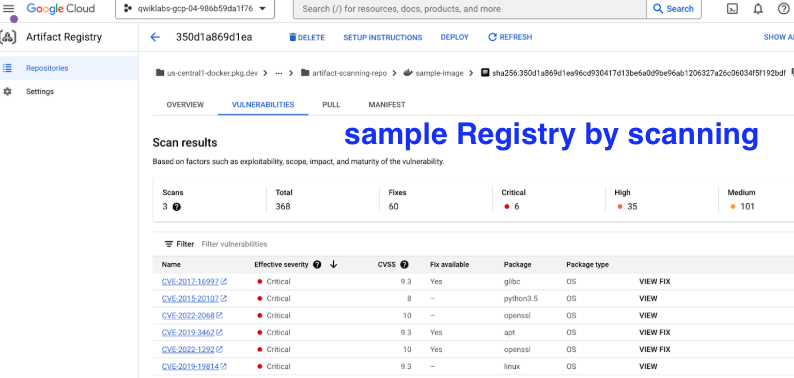Go back using the arrow icon
This screenshot has width=794, height=378.
click(155, 37)
